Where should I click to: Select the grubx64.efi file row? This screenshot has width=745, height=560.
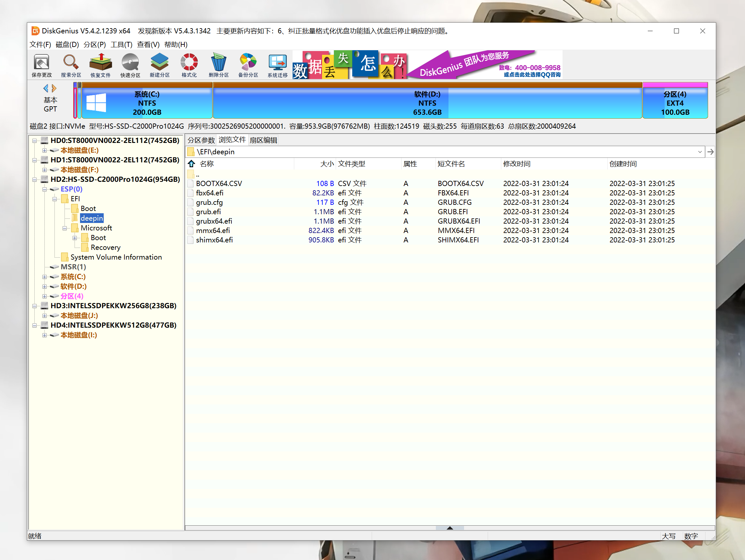(x=214, y=221)
